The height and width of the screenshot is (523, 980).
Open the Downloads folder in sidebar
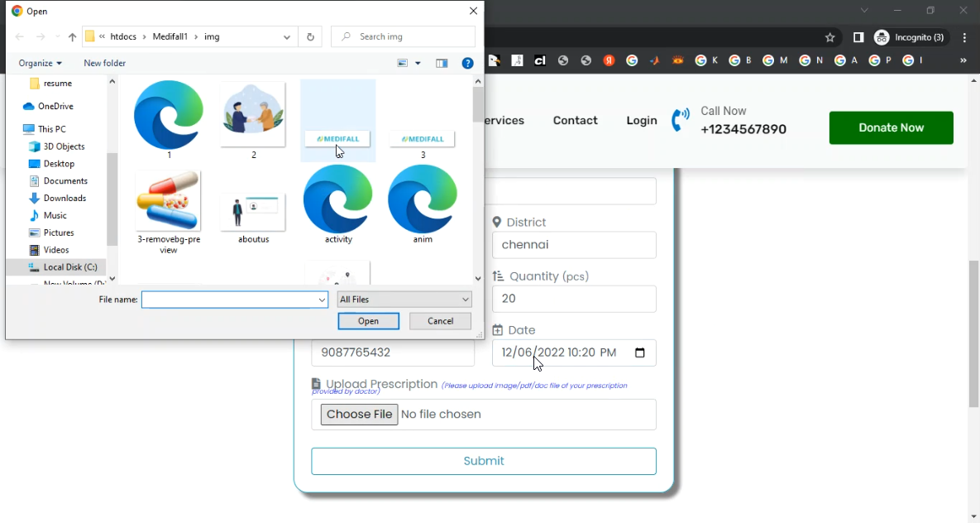(x=65, y=199)
